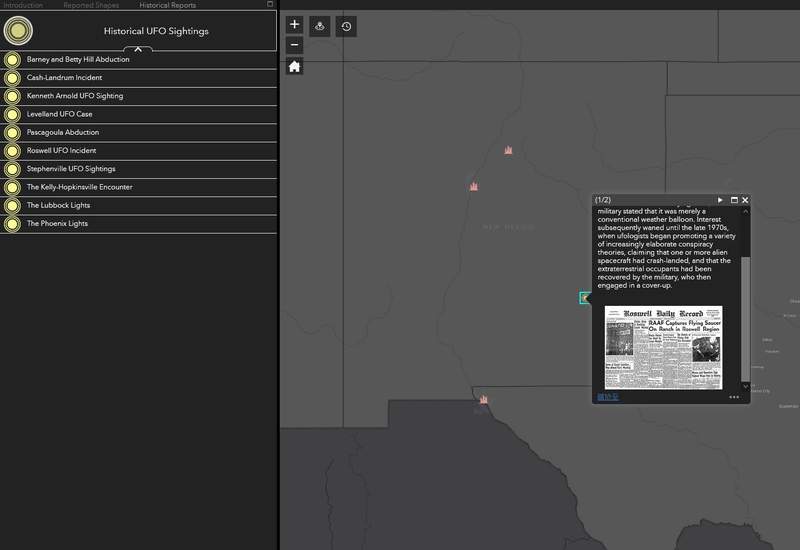Collapse the Historical UFO Sightings header

pyautogui.click(x=138, y=49)
